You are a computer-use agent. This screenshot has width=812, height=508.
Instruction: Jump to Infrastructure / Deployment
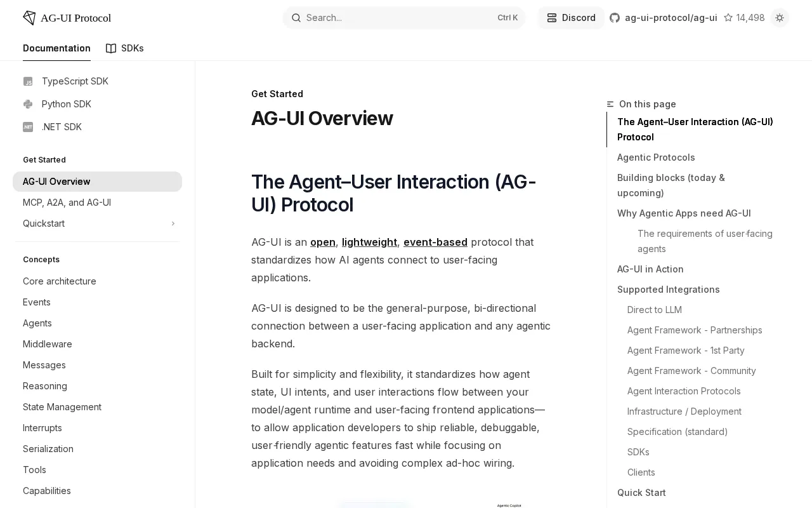(x=684, y=411)
